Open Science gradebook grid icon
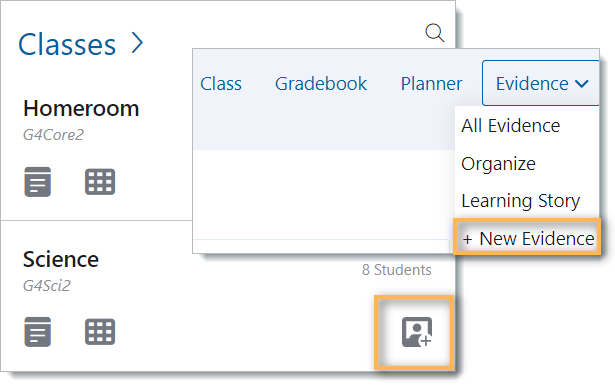This screenshot has width=615, height=387. coord(100,332)
